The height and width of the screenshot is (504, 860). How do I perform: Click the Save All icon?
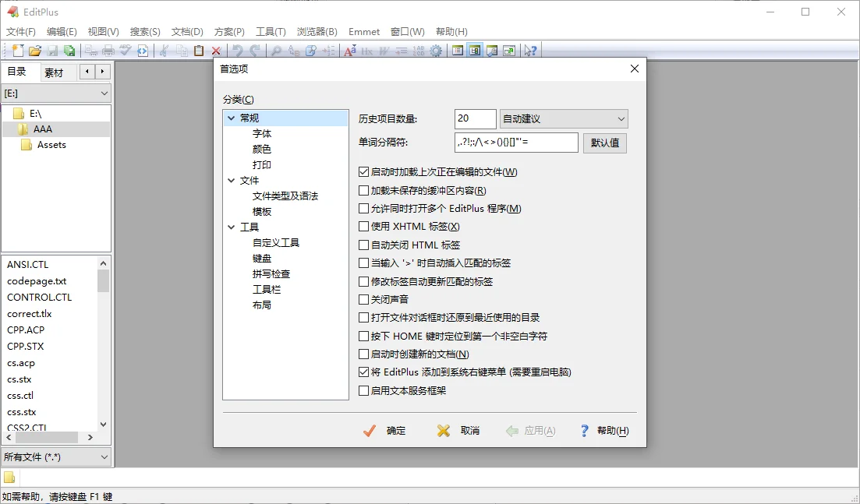point(69,51)
